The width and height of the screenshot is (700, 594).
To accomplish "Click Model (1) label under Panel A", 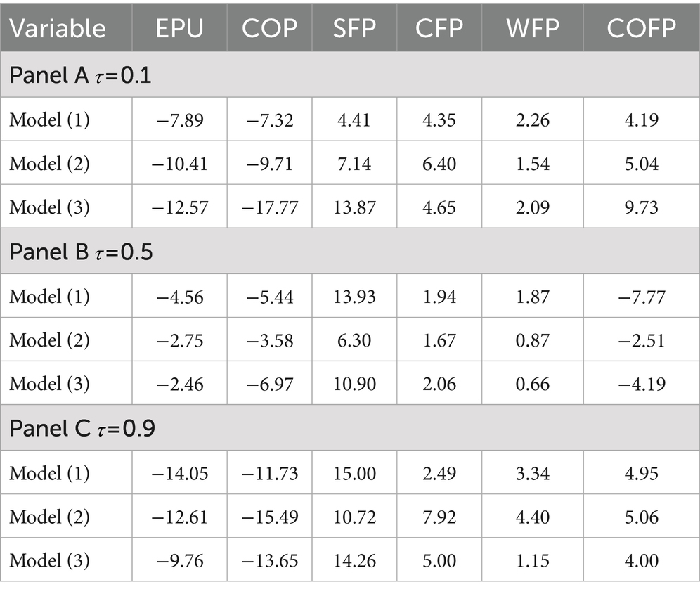I will coord(50,120).
